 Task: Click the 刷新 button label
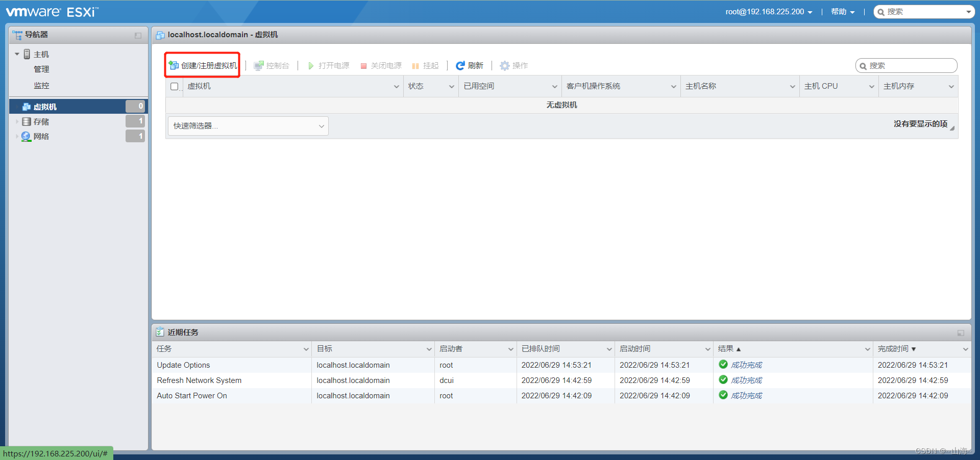tap(475, 66)
